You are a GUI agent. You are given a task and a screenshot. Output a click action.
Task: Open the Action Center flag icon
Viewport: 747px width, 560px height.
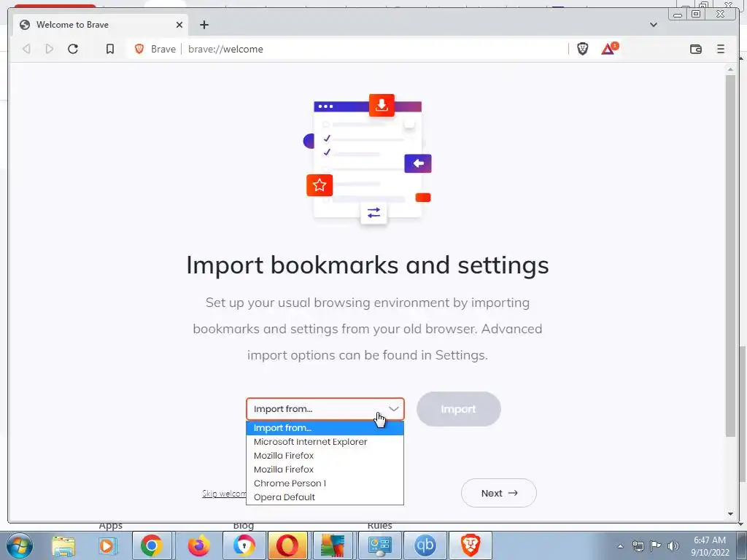pos(656,545)
